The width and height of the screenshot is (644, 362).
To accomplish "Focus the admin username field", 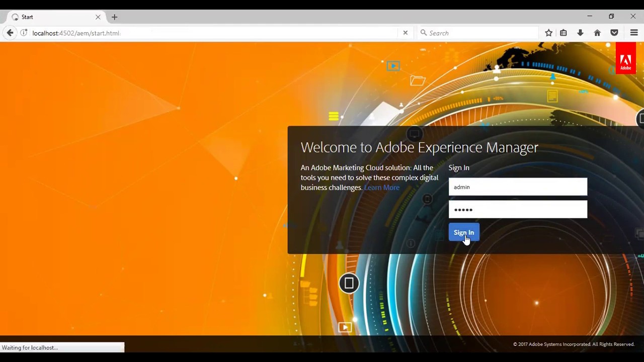I will pos(518,187).
